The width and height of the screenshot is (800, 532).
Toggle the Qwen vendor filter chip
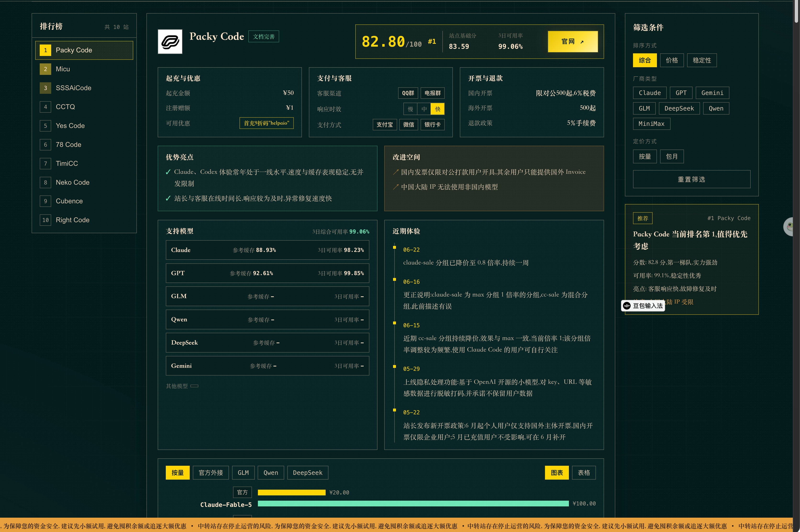point(716,109)
